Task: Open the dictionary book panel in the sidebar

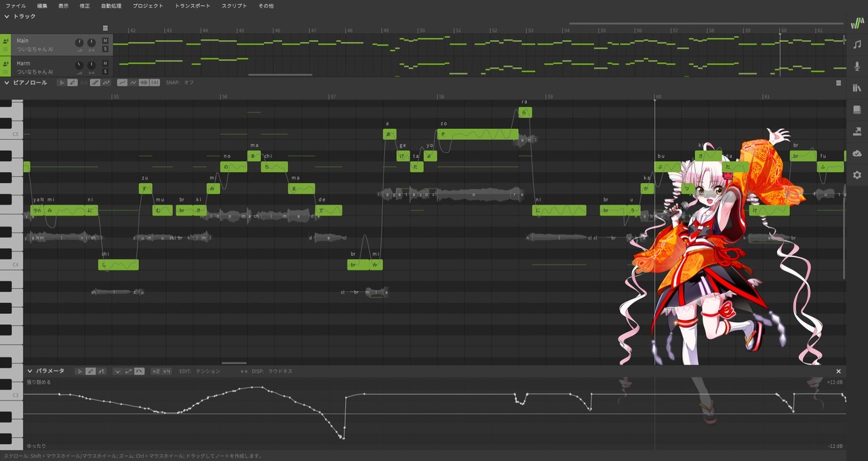Action: pos(857,110)
